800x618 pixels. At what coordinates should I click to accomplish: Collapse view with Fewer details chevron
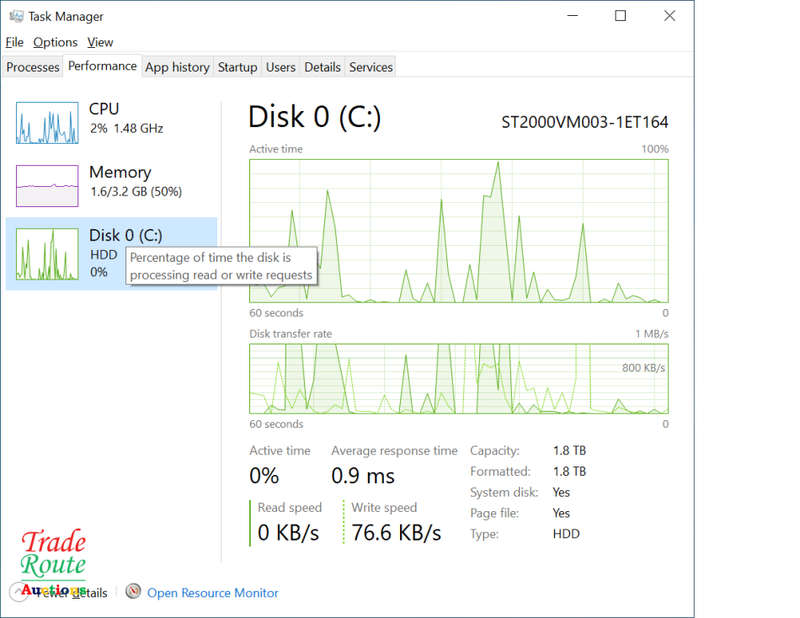(19, 592)
